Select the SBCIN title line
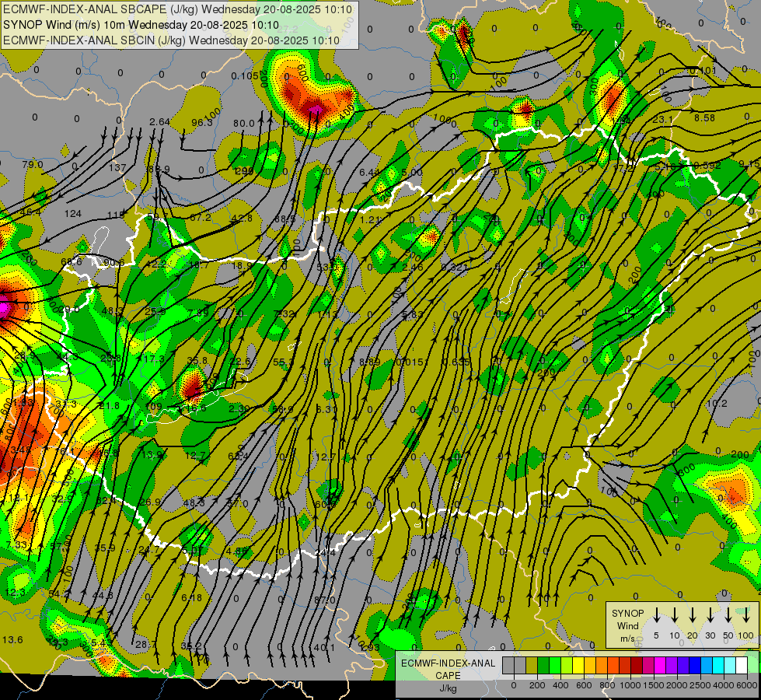The image size is (761, 700). tap(171, 40)
